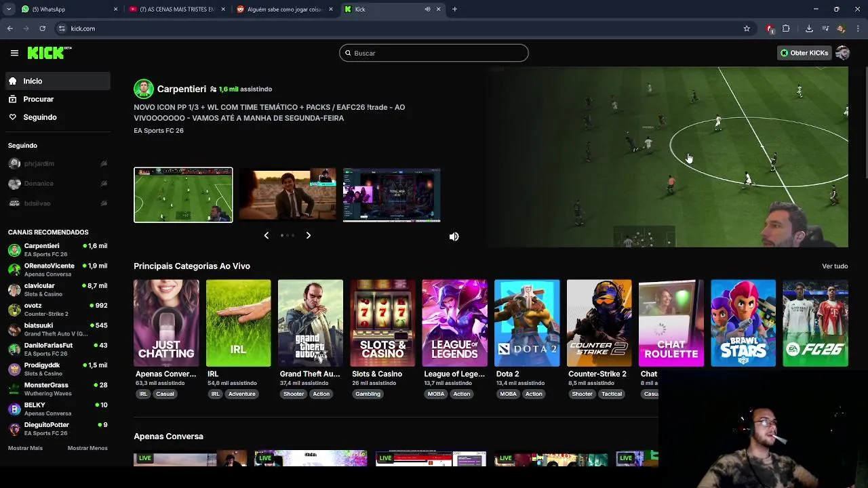Open followed channel bdsilvao
This screenshot has width=868, height=488.
pos(58,203)
